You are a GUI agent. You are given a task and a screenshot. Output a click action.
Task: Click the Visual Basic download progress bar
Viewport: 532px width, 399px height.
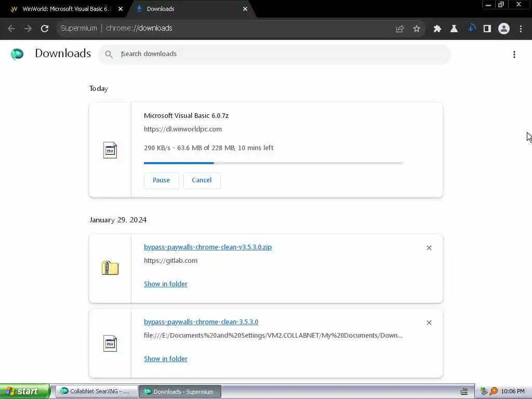coord(273,163)
